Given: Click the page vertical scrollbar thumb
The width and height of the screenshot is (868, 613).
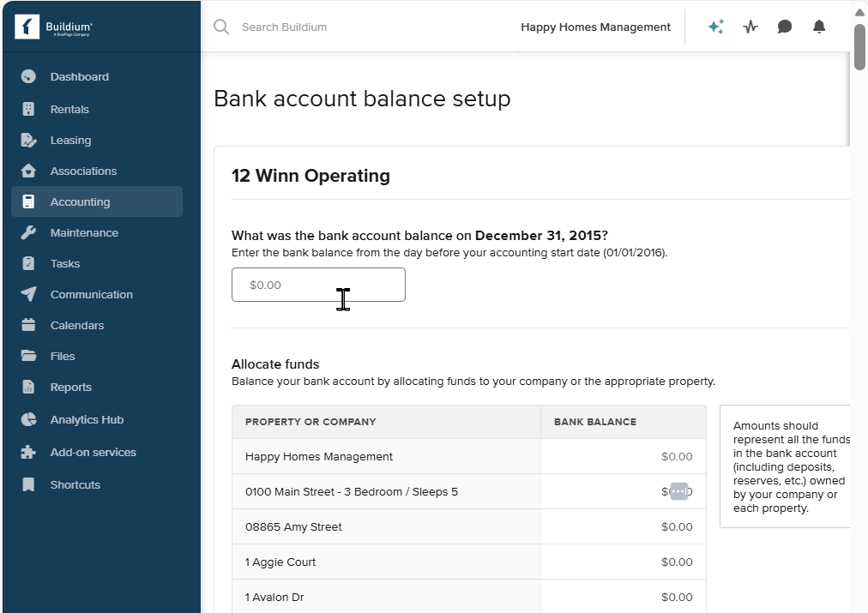Looking at the screenshot, I should point(859,47).
